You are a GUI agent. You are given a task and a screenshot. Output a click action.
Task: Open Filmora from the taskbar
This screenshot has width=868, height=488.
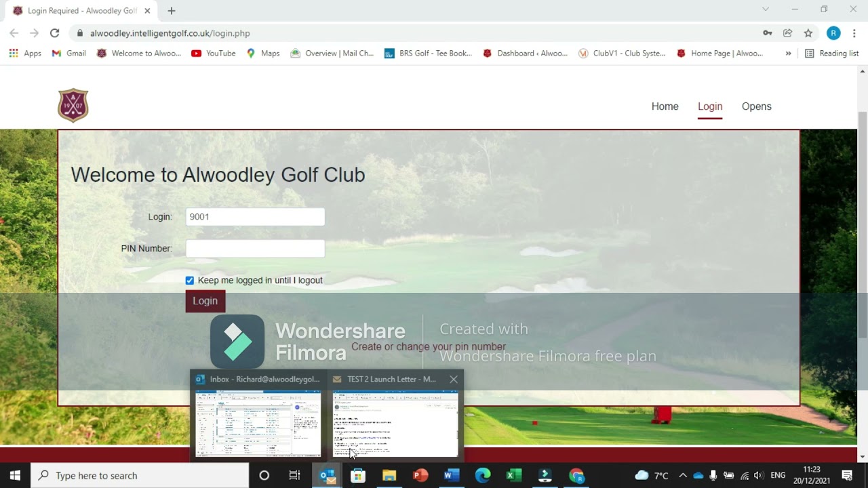(545, 475)
